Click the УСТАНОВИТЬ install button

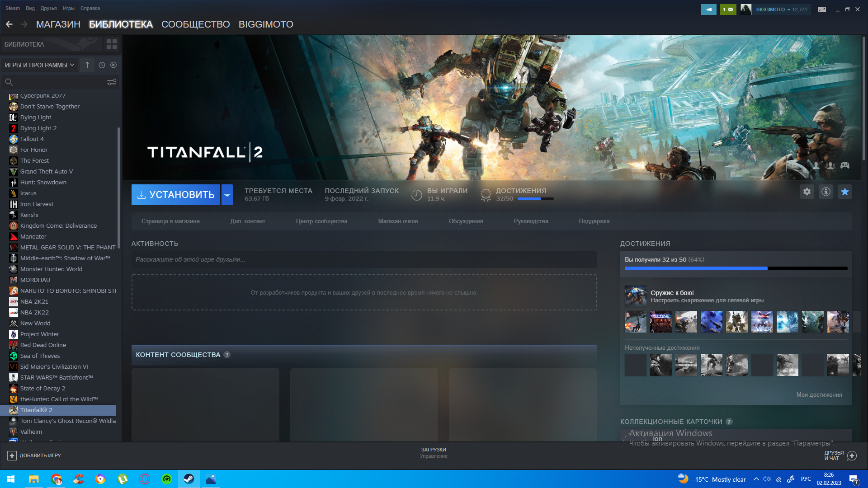[176, 195]
